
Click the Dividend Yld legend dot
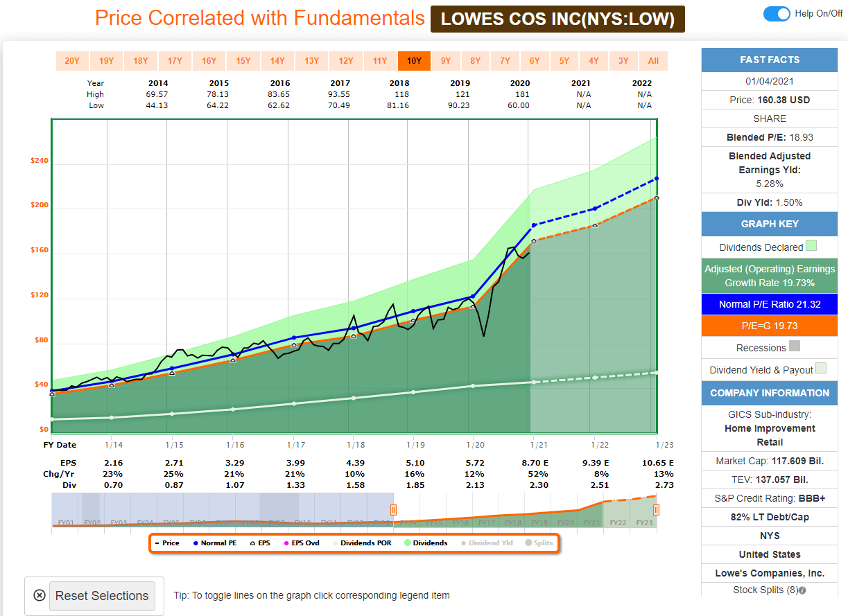click(x=465, y=543)
